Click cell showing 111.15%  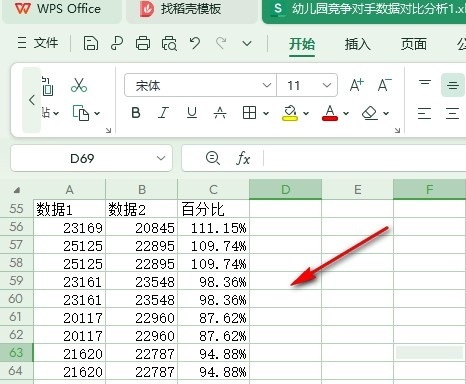pos(213,227)
